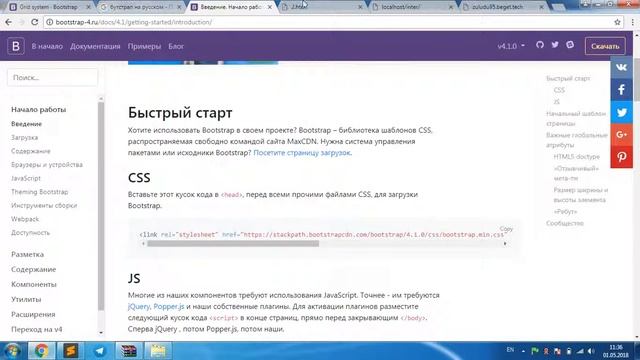
Task: Open the Twitter icon in navbar
Action: pos(555,45)
